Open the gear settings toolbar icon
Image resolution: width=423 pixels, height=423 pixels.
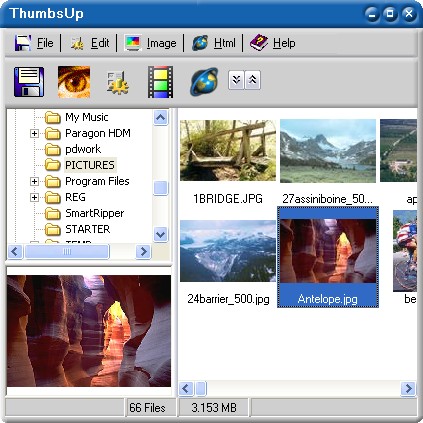[x=118, y=82]
